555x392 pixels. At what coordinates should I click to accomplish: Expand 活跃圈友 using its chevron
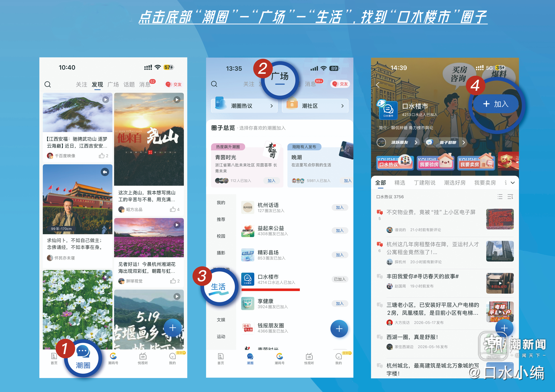pyautogui.click(x=416, y=142)
